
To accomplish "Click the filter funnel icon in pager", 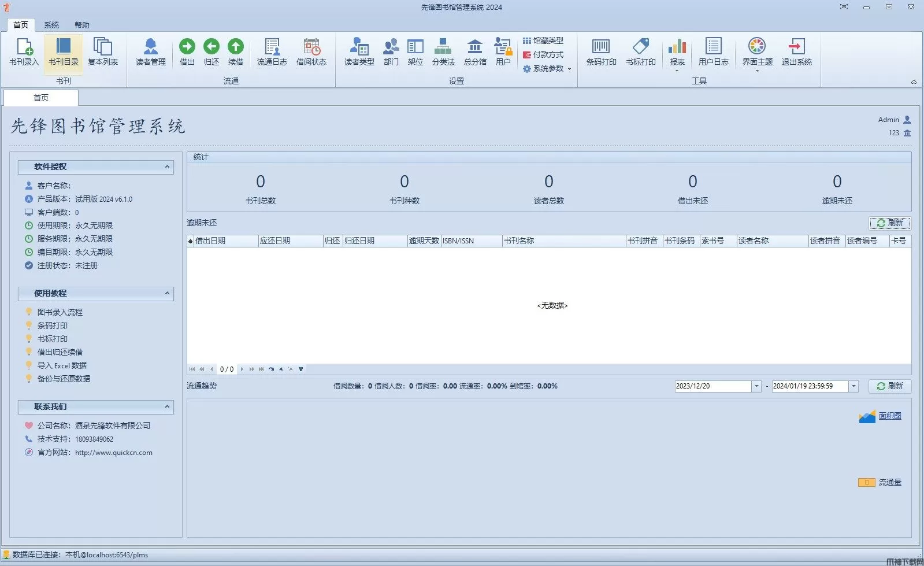I will (x=300, y=369).
